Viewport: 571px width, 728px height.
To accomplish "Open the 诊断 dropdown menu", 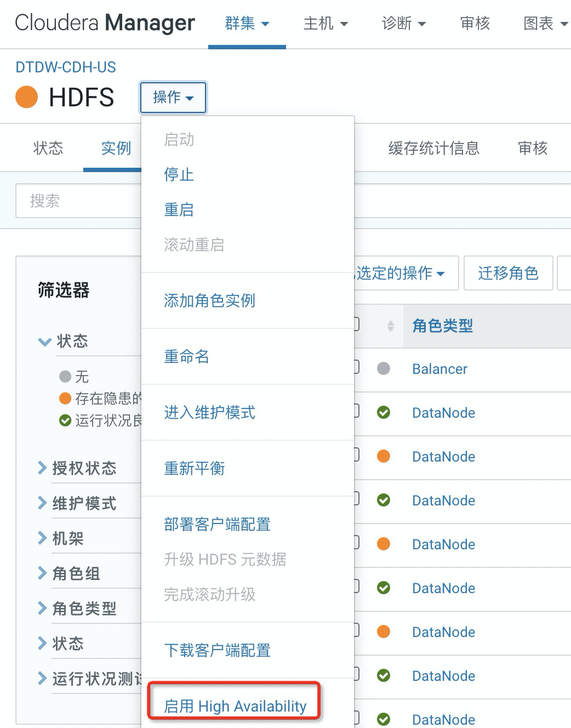I will click(x=404, y=24).
